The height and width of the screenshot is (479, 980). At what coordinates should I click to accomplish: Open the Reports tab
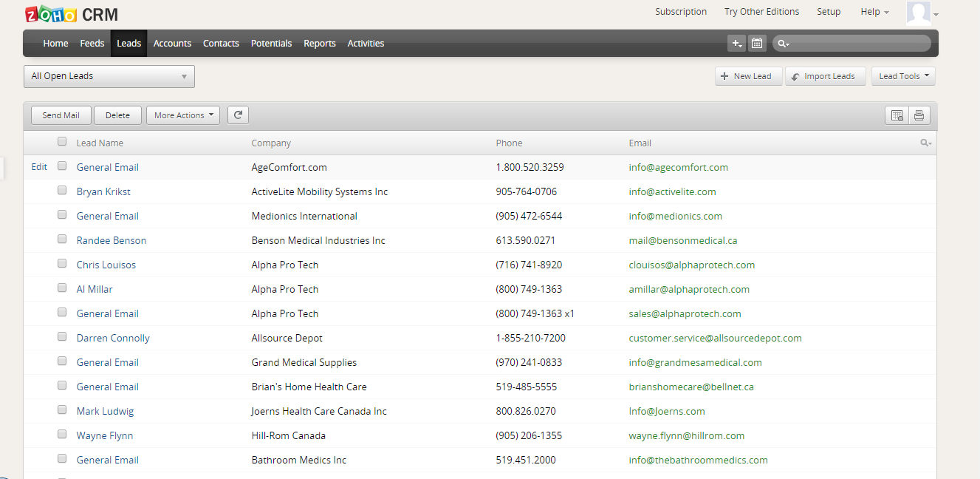coord(320,44)
